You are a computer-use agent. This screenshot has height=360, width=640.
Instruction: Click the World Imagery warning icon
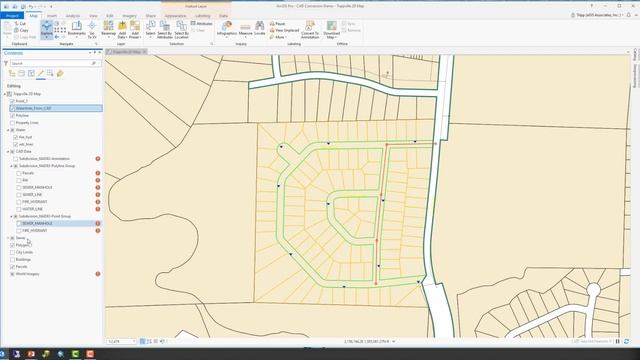point(98,274)
